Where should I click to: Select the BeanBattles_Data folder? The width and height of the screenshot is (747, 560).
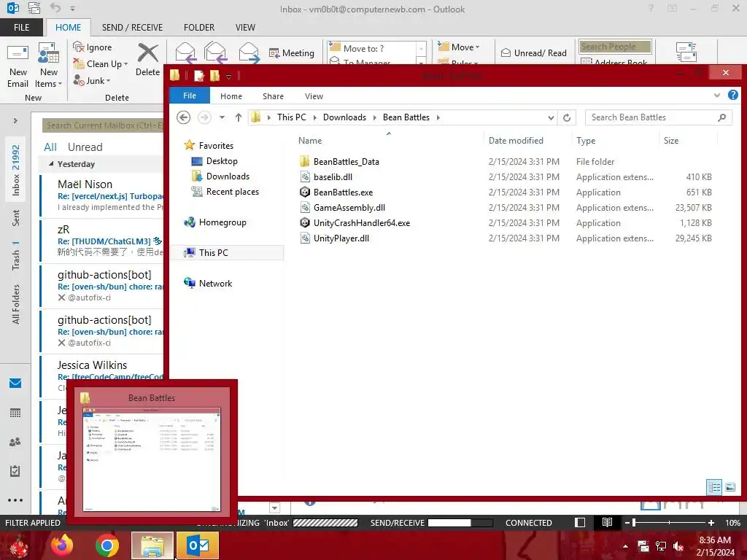pos(347,161)
